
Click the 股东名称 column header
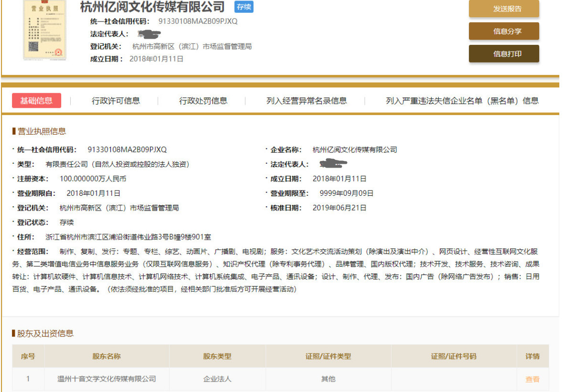click(107, 356)
